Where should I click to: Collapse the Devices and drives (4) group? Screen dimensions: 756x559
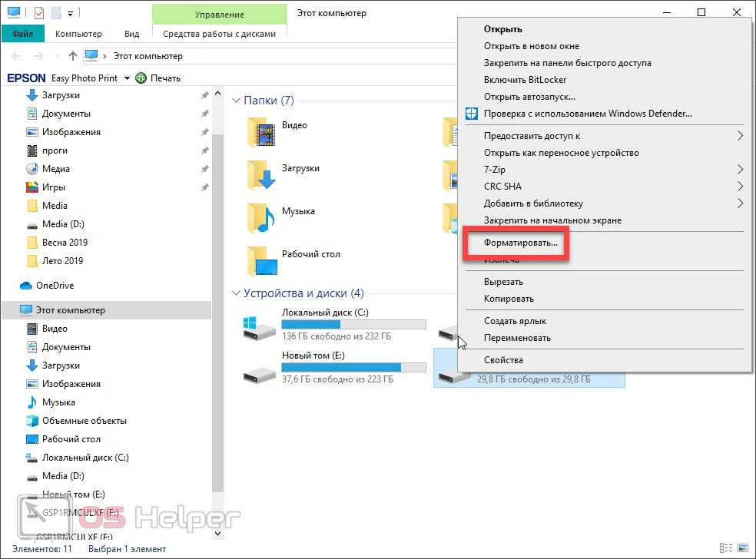tap(237, 293)
